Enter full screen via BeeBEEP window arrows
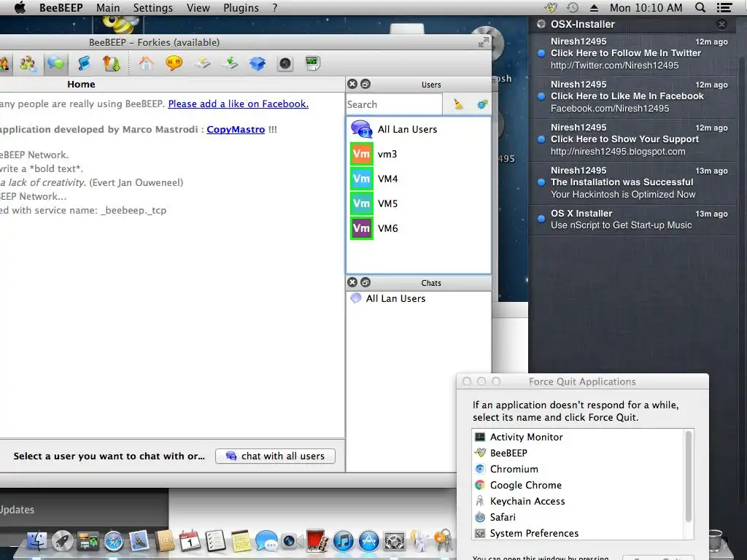Image resolution: width=747 pixels, height=560 pixels. tap(483, 42)
